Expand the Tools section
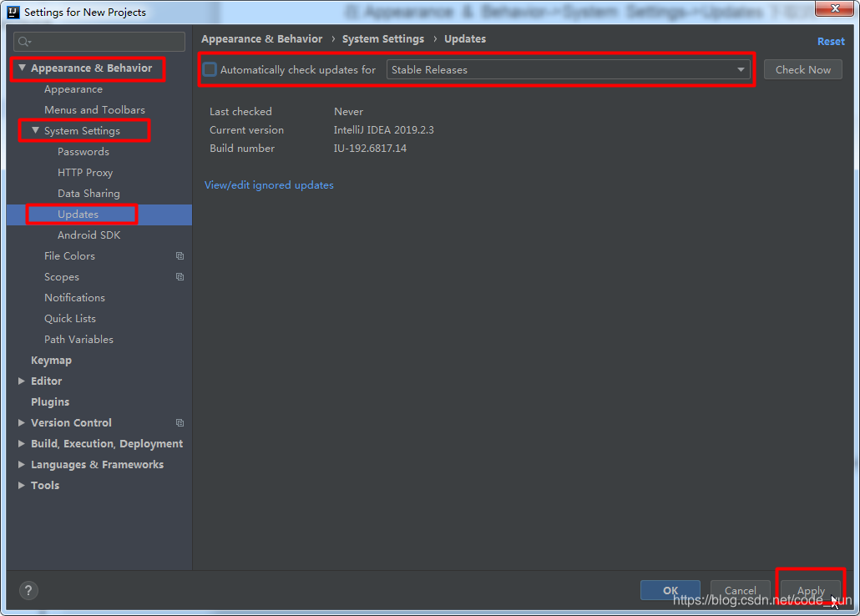The height and width of the screenshot is (616, 860). tap(22, 486)
